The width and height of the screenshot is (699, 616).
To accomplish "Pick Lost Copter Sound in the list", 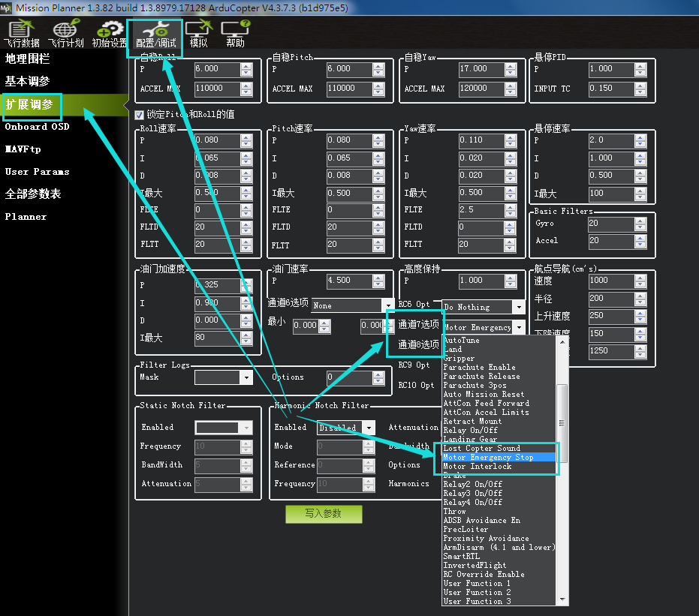I will [481, 449].
